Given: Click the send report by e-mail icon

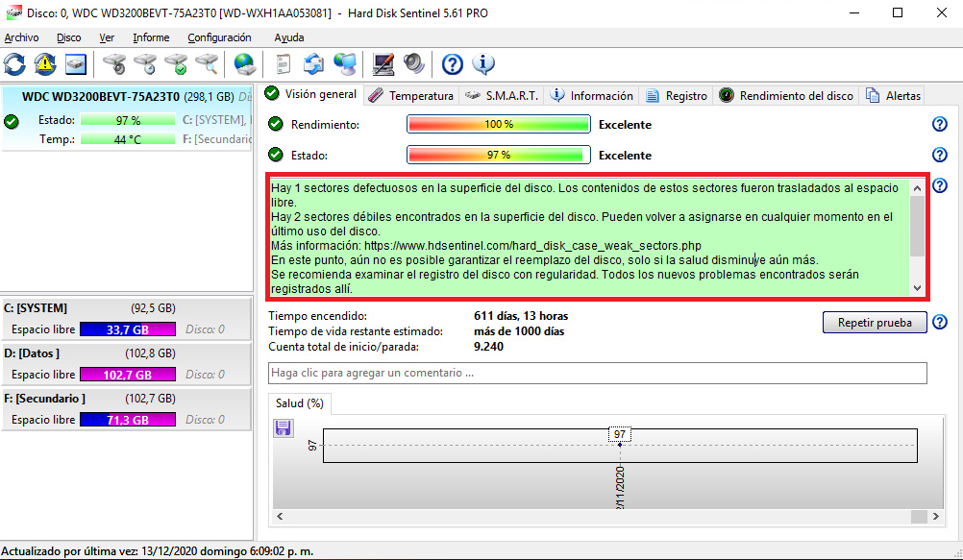Looking at the screenshot, I should tap(314, 63).
